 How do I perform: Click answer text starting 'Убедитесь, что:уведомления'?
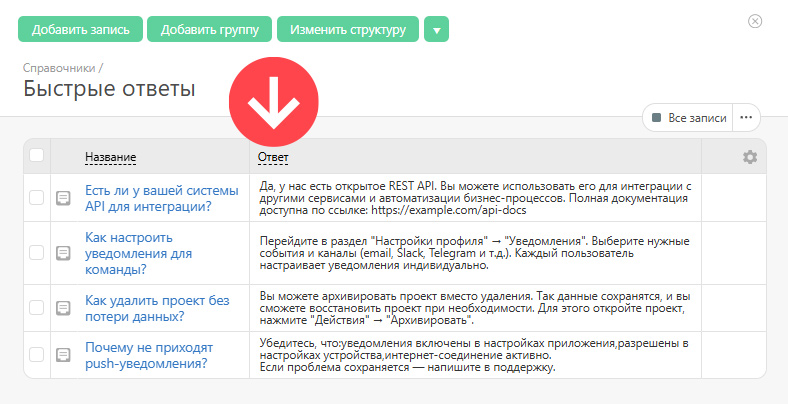[x=474, y=355]
